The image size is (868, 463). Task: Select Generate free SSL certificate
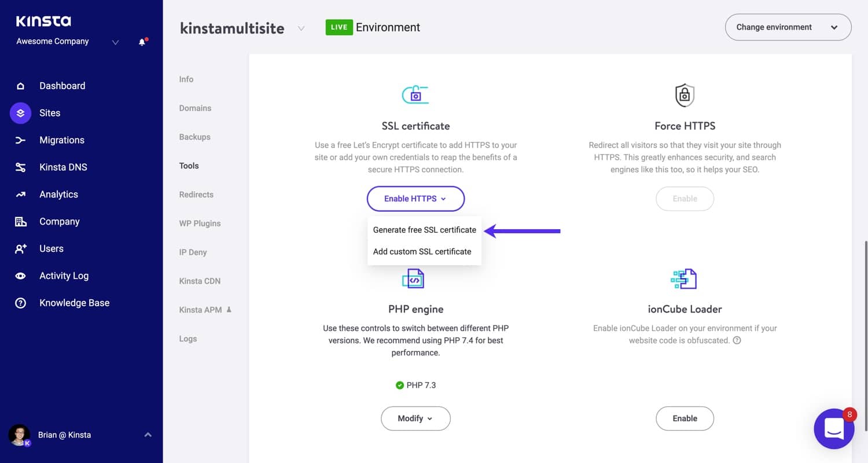tap(425, 230)
